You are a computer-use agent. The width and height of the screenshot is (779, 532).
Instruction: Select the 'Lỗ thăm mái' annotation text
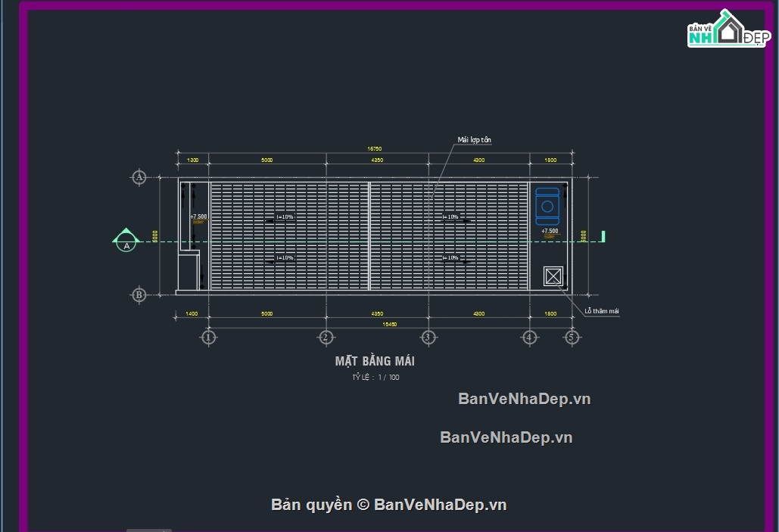click(602, 311)
